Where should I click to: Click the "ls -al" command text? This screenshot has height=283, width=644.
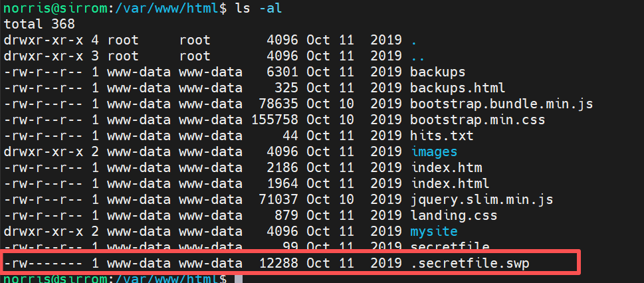point(256,8)
